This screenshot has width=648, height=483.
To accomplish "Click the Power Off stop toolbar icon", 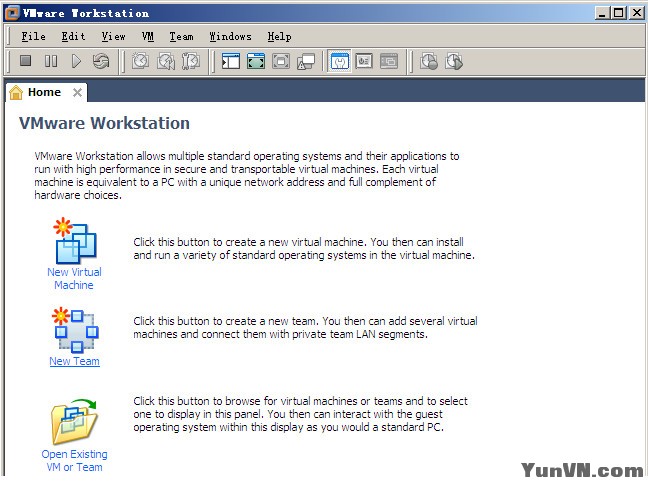I will 26,61.
